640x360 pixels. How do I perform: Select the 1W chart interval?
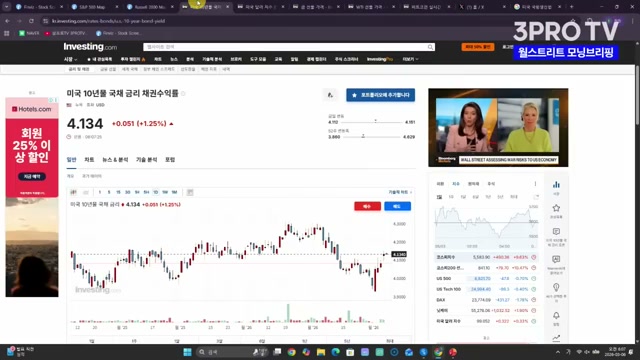coord(165,192)
